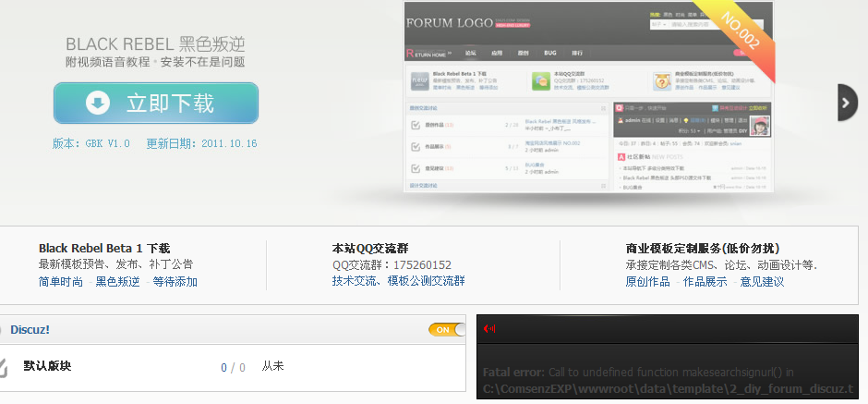
Task: Open the 简单时尚 link
Action: pos(61,282)
